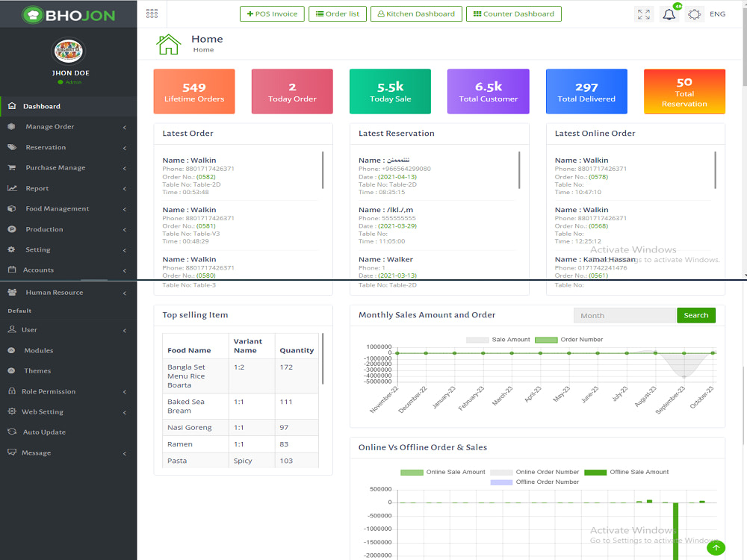Viewport: 747px width, 560px height.
Task: Click the notification bell icon
Action: 669,14
